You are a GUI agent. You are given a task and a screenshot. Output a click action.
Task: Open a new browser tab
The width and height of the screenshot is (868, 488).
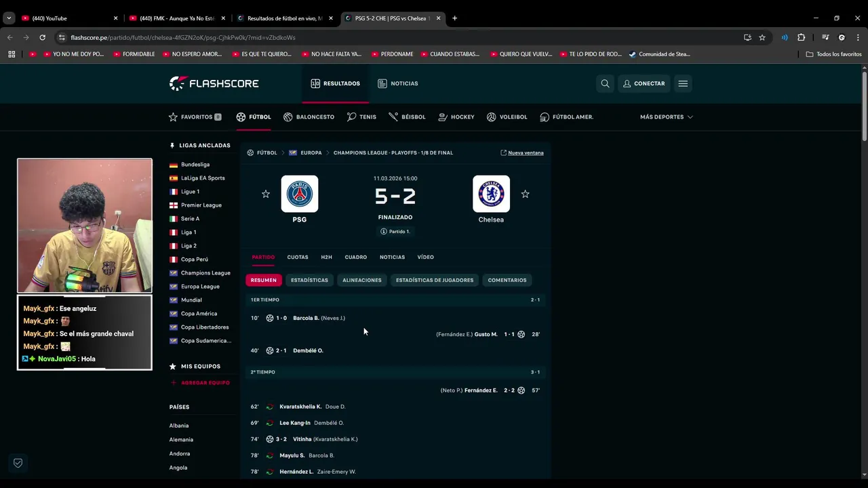(x=454, y=18)
